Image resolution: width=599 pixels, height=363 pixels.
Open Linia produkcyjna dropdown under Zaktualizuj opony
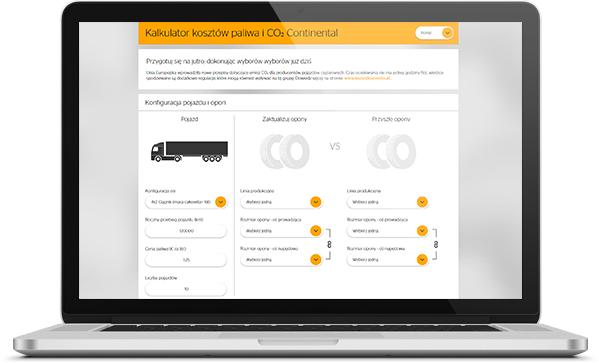281,202
